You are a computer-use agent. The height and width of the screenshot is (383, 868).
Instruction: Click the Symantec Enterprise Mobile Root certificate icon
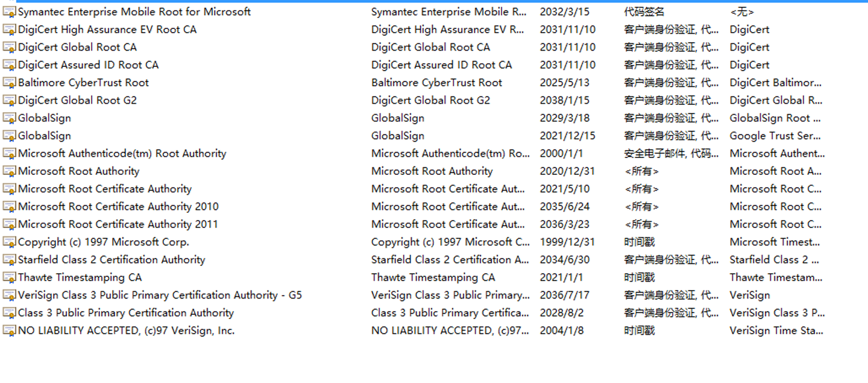9,11
